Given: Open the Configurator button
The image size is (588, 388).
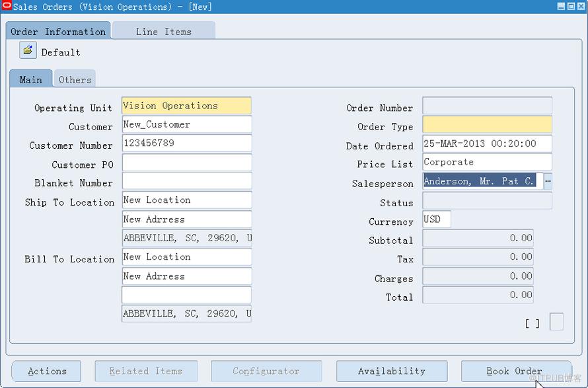Looking at the screenshot, I should (266, 371).
